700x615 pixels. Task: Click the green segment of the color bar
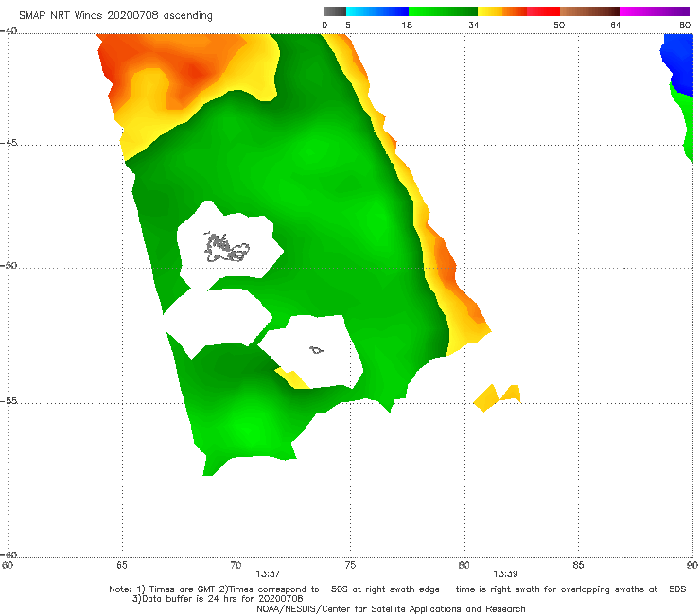point(443,11)
